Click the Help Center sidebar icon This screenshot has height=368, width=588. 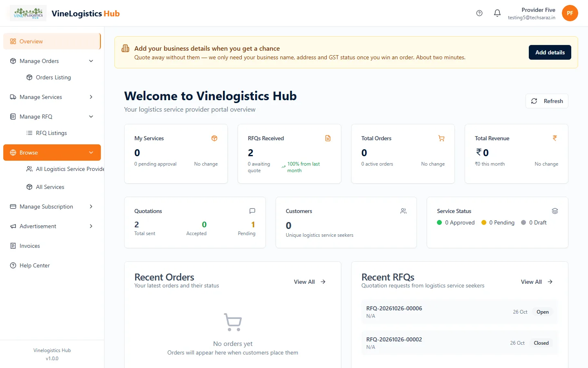coord(13,265)
